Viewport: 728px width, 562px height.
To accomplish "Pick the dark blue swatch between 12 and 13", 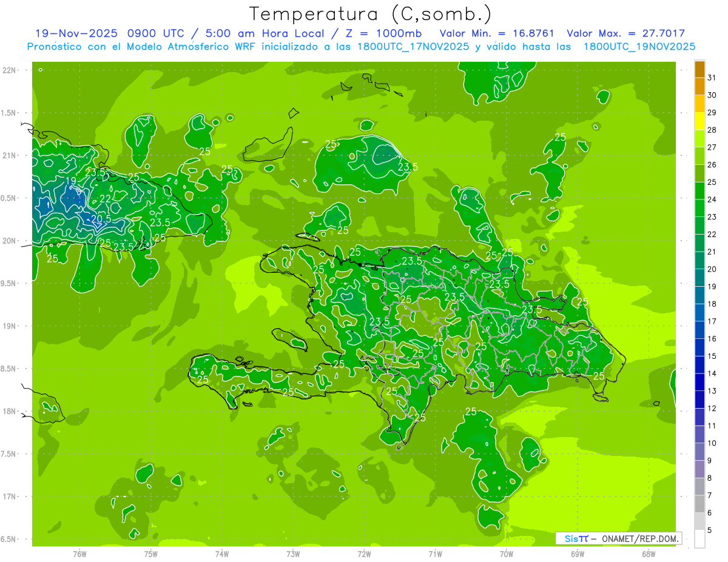I will pos(699,400).
